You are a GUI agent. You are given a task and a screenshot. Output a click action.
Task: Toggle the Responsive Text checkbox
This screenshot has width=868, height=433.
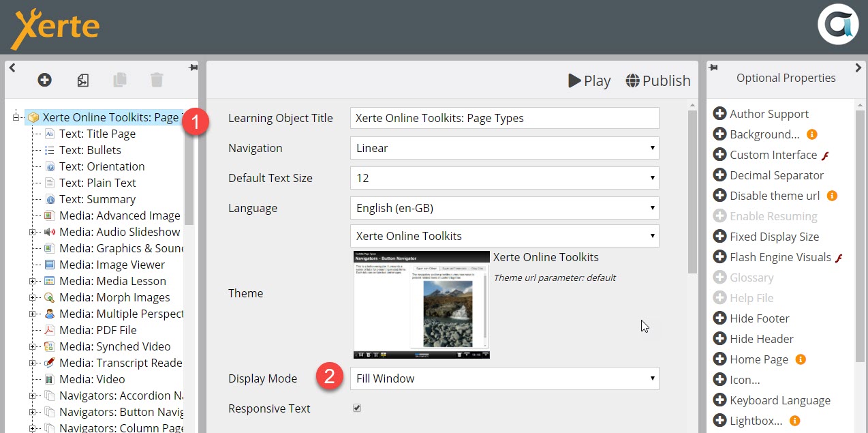click(x=357, y=408)
